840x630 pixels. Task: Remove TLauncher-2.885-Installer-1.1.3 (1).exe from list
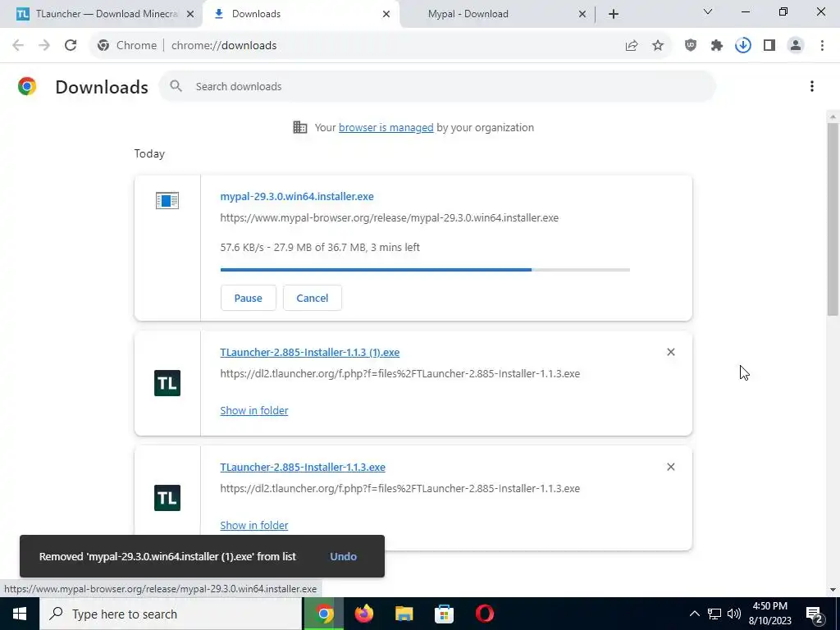[671, 352]
